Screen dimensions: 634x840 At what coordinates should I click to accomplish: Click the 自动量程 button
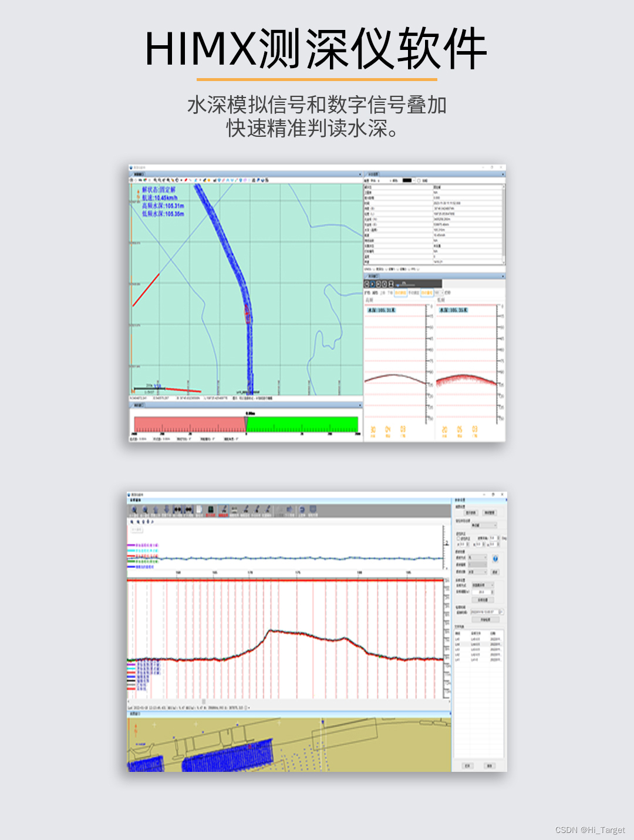[427, 293]
